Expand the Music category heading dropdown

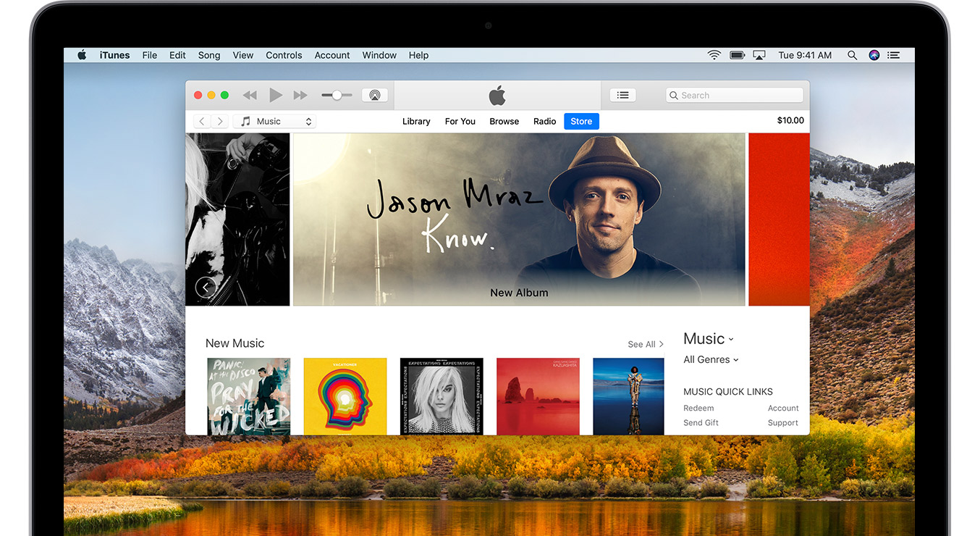coord(708,339)
